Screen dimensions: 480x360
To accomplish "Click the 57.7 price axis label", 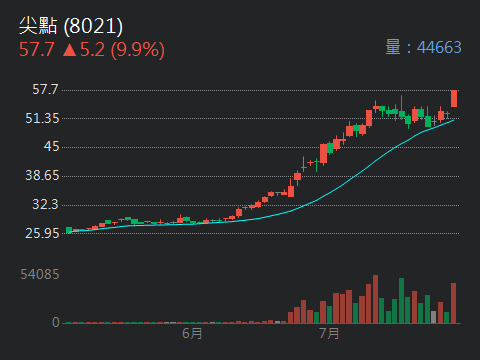I will pyautogui.click(x=45, y=89).
